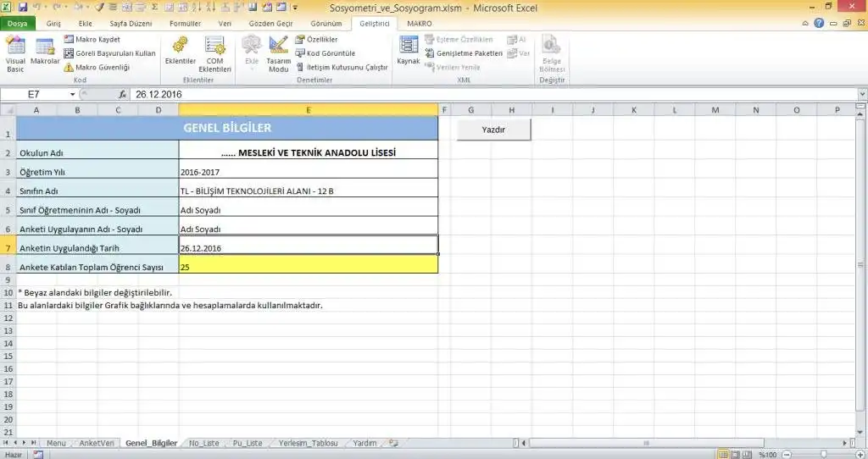
Task: Click zoom in plus button
Action: (x=860, y=454)
